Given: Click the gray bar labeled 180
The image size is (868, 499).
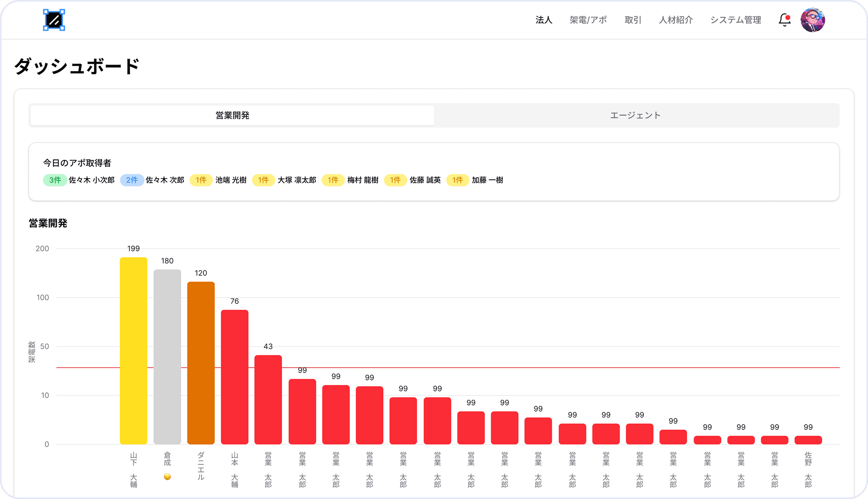Looking at the screenshot, I should (167, 357).
